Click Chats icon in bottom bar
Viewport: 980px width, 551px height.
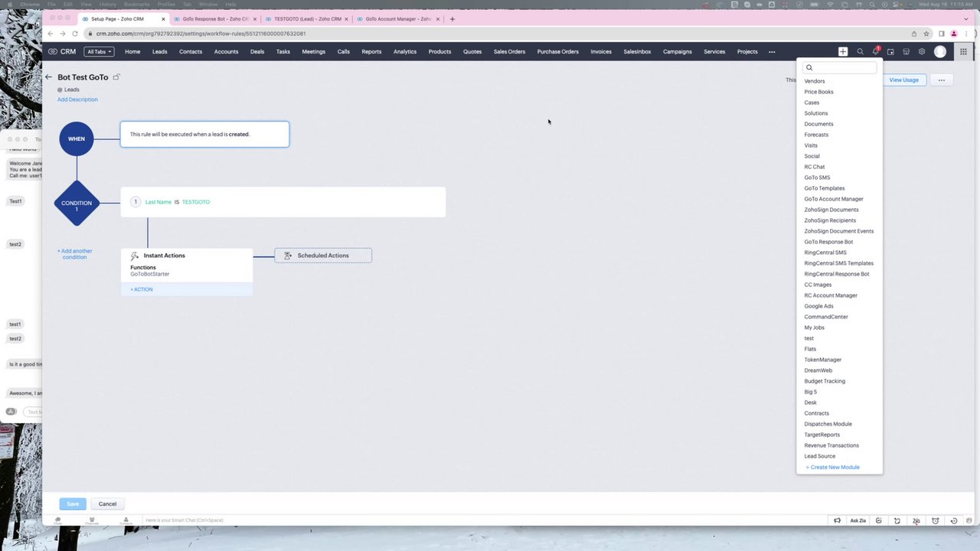point(57,520)
